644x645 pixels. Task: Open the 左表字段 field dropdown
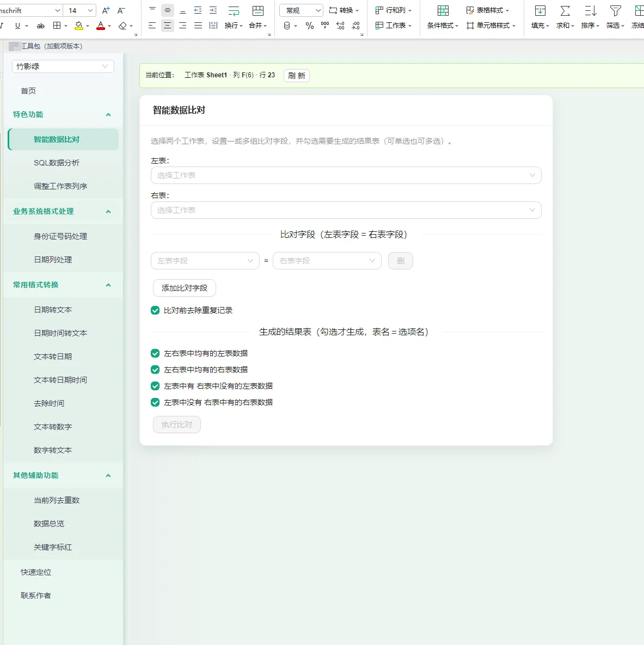pyautogui.click(x=205, y=261)
